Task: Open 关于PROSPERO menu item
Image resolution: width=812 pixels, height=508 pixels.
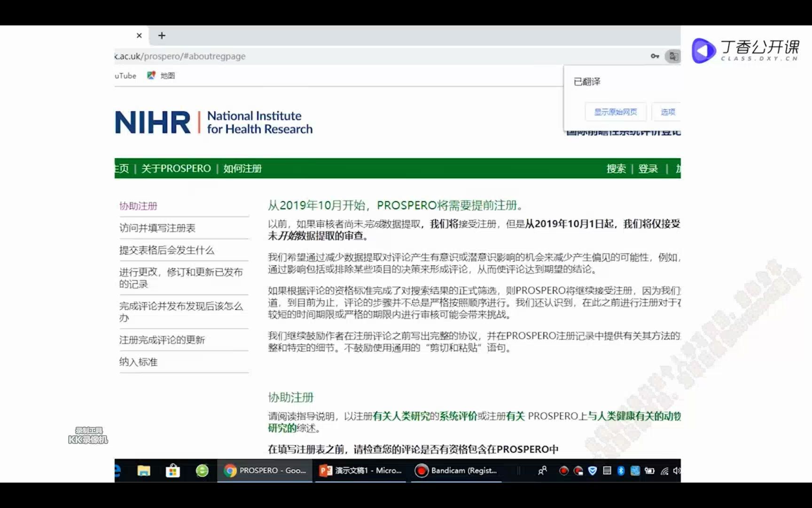Action: [x=176, y=168]
